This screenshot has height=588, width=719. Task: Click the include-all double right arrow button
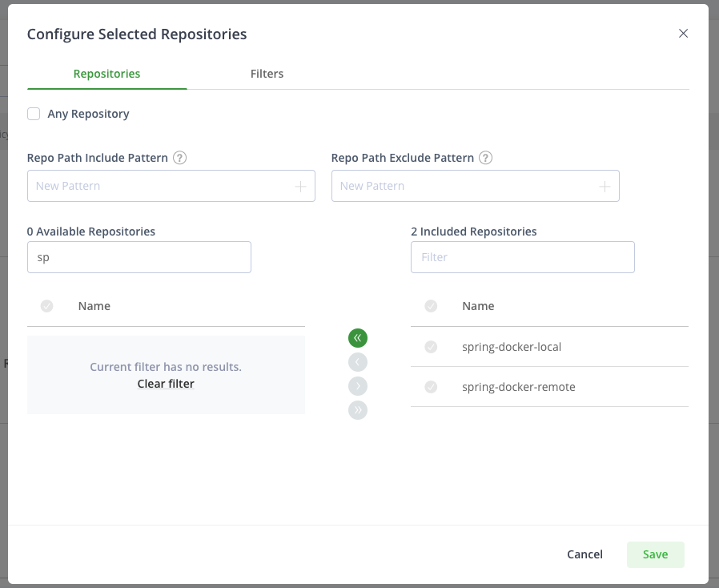(358, 410)
